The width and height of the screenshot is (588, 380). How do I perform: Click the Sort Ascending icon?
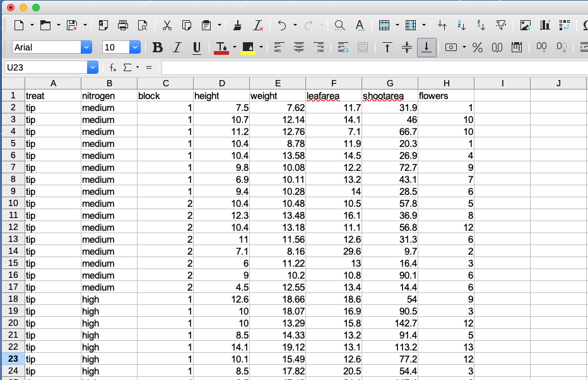pos(461,25)
